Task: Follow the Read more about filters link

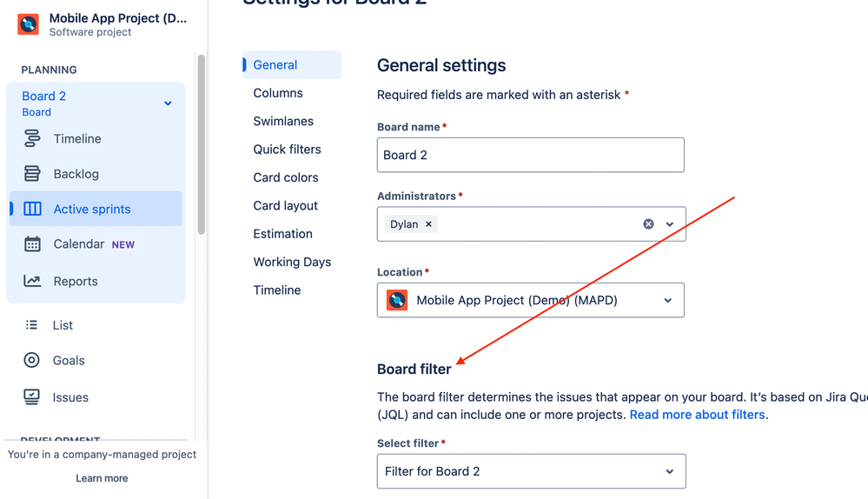Action: (x=698, y=415)
